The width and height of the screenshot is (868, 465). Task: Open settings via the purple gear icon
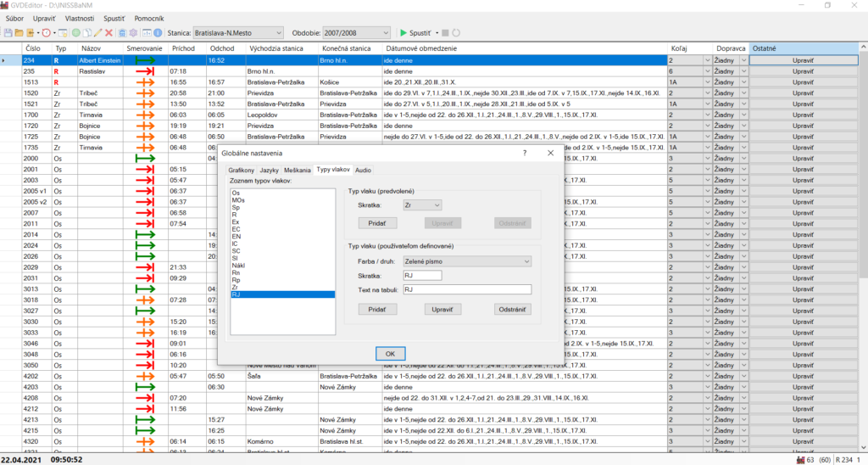(133, 33)
